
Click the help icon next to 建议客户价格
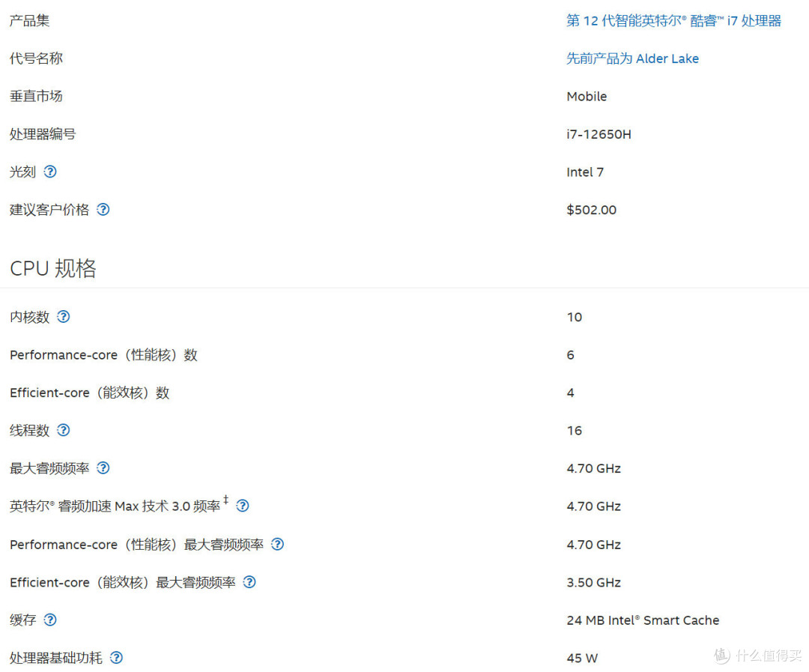[x=103, y=209]
